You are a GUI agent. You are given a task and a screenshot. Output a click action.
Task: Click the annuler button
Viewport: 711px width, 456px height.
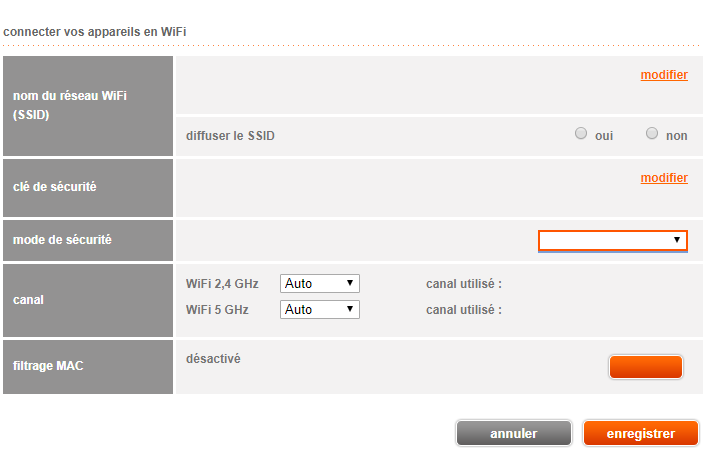(514, 433)
